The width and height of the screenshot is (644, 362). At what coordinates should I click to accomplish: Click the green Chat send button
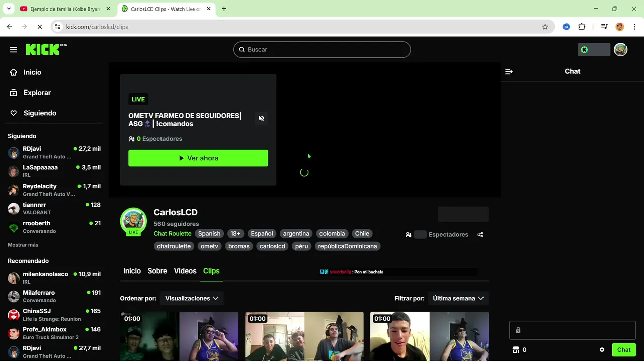pos(624,350)
